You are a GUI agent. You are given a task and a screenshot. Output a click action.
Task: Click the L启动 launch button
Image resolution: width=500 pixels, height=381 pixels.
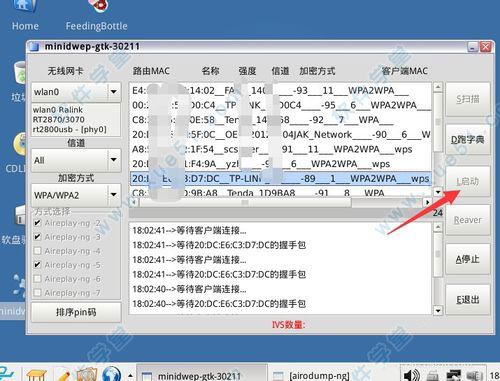[468, 181]
